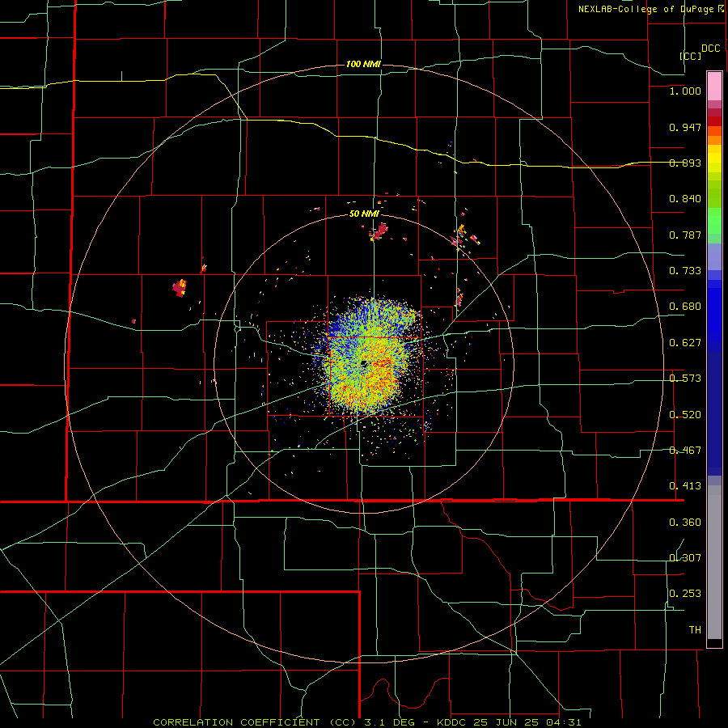Viewport: 728px width, 728px height.
Task: Click the 0.787 color scale value
Action: click(685, 235)
